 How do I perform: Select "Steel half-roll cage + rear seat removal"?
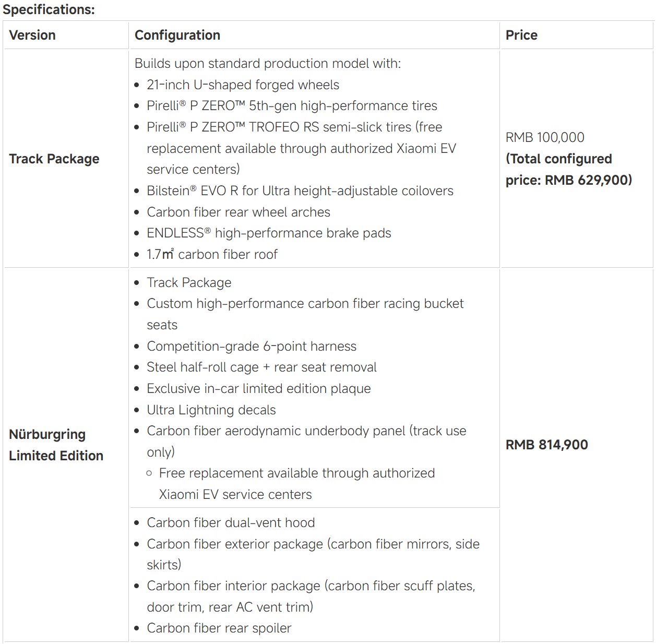261,367
